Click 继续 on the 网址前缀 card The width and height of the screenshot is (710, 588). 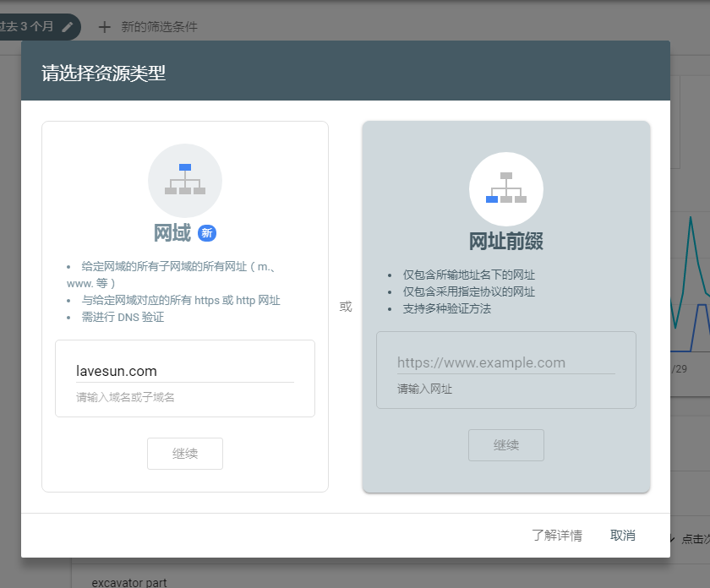505,445
